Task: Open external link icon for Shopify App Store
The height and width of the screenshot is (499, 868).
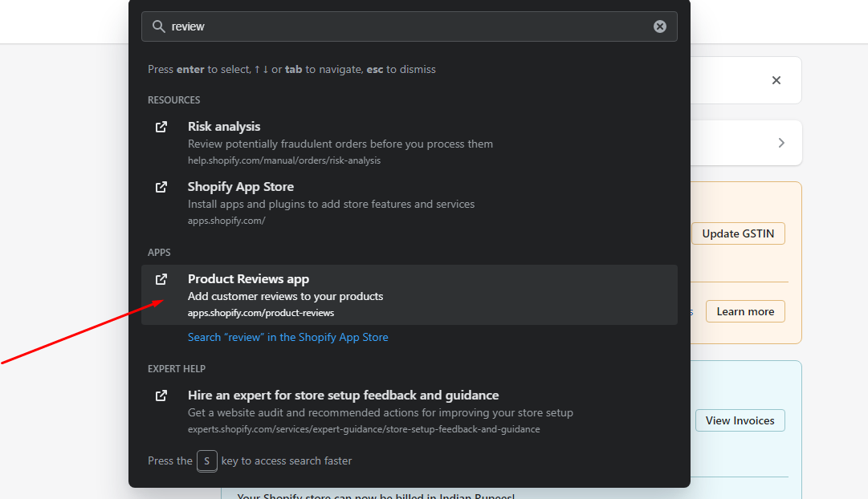Action: (x=161, y=187)
